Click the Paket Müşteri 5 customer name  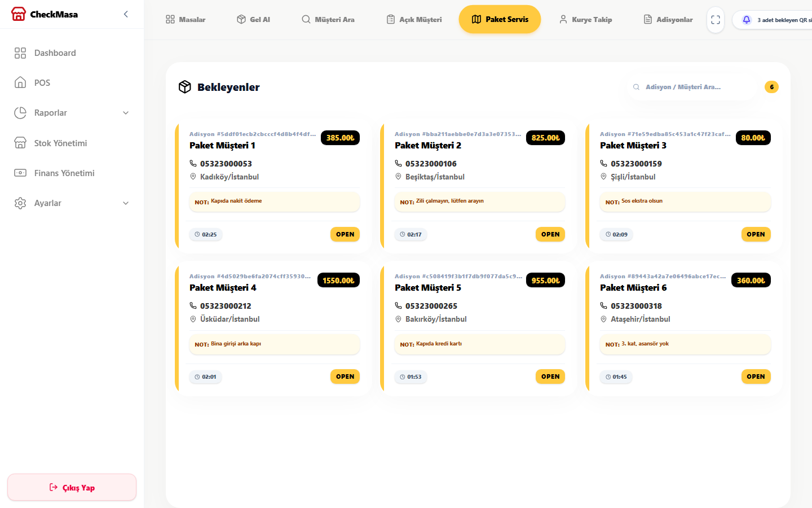[428, 288]
